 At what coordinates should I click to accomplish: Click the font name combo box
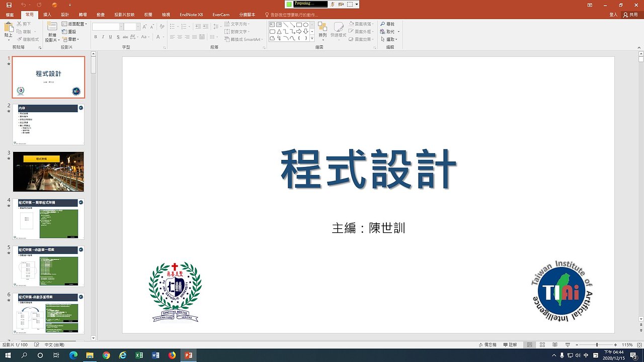(107, 26)
